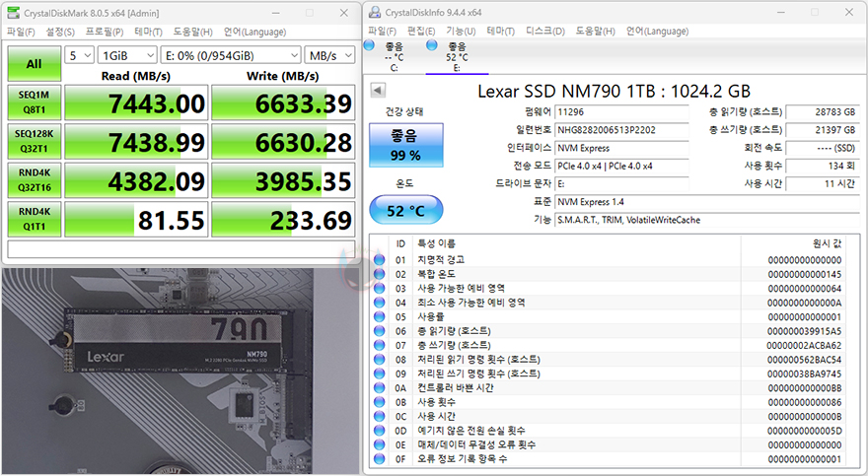868x476 pixels.
Task: Open 테마(T) menu in CrystalDiskMark
Action: point(148,33)
